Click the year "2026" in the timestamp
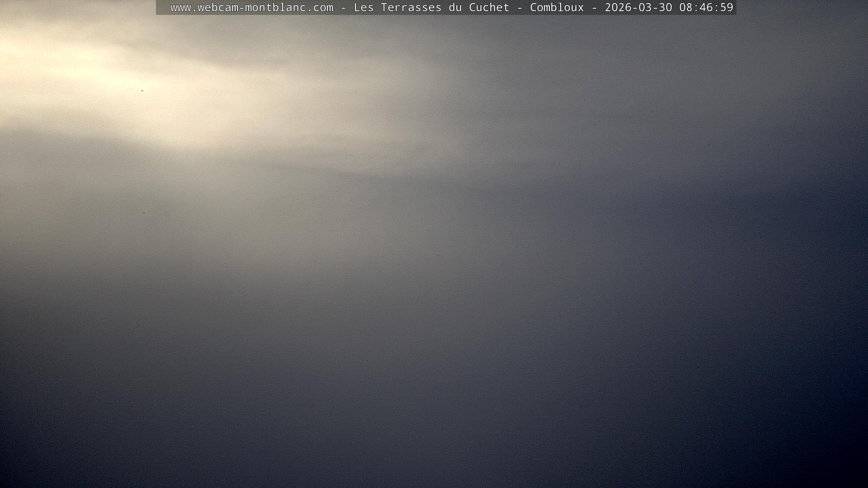Image resolution: width=868 pixels, height=488 pixels. coord(618,7)
